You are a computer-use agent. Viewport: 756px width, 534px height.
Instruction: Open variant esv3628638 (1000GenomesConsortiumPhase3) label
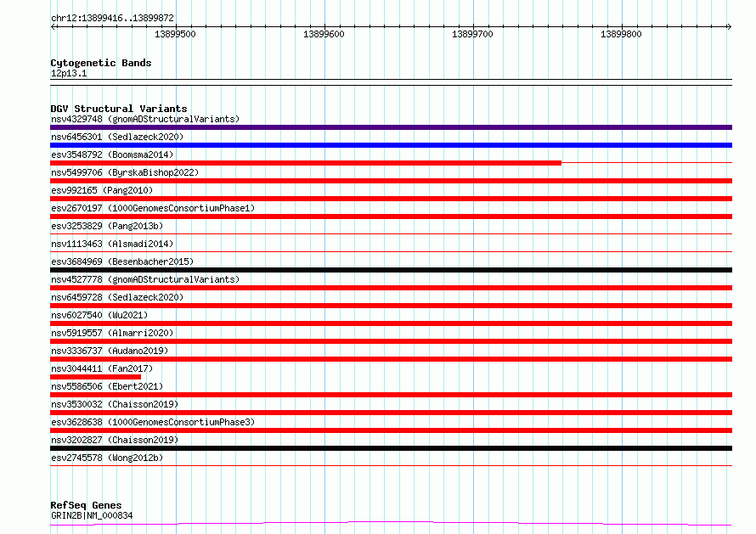153,422
